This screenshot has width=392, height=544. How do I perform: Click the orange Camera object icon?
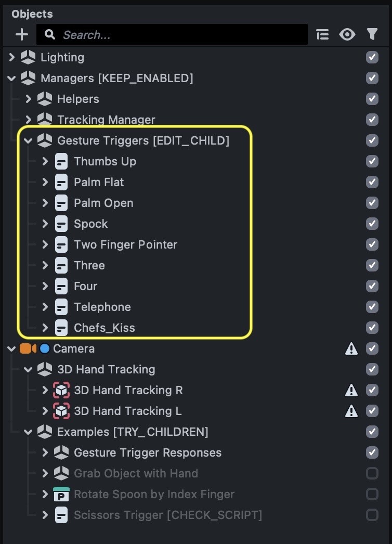[x=27, y=348]
